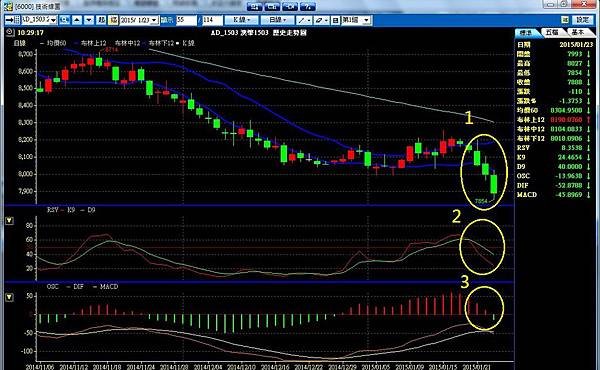Image resolution: width=600 pixels, height=370 pixels.
Task: Select the first highlighted quote tab
Action: (527, 33)
